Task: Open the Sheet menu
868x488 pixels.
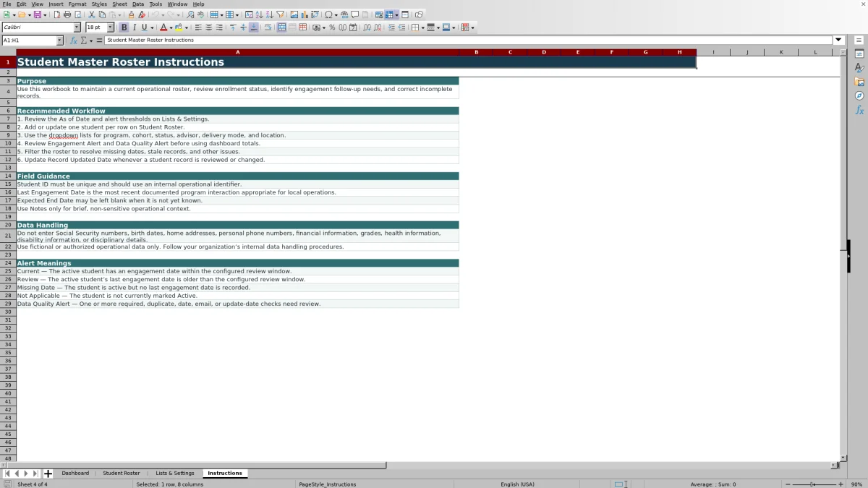Action: click(120, 4)
